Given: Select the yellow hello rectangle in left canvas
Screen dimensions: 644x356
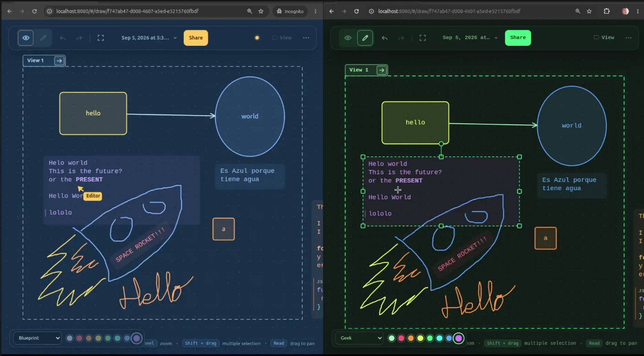Looking at the screenshot, I should (93, 113).
